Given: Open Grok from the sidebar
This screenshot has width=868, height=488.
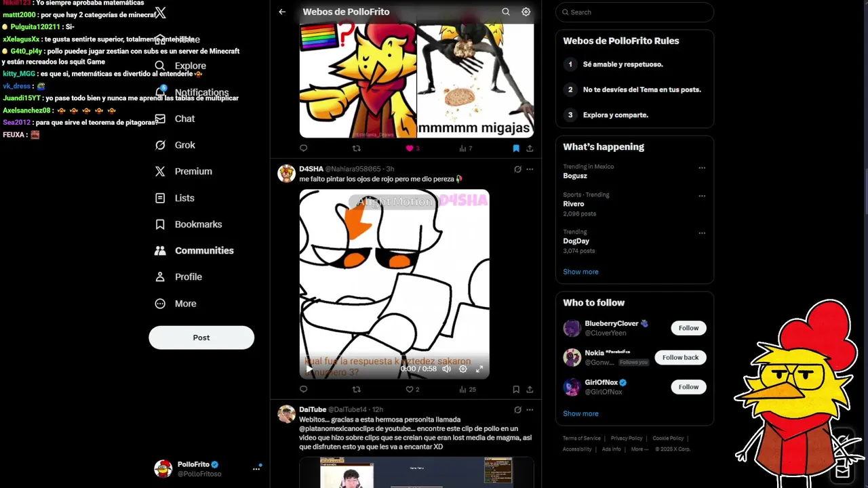Looking at the screenshot, I should coord(175,145).
